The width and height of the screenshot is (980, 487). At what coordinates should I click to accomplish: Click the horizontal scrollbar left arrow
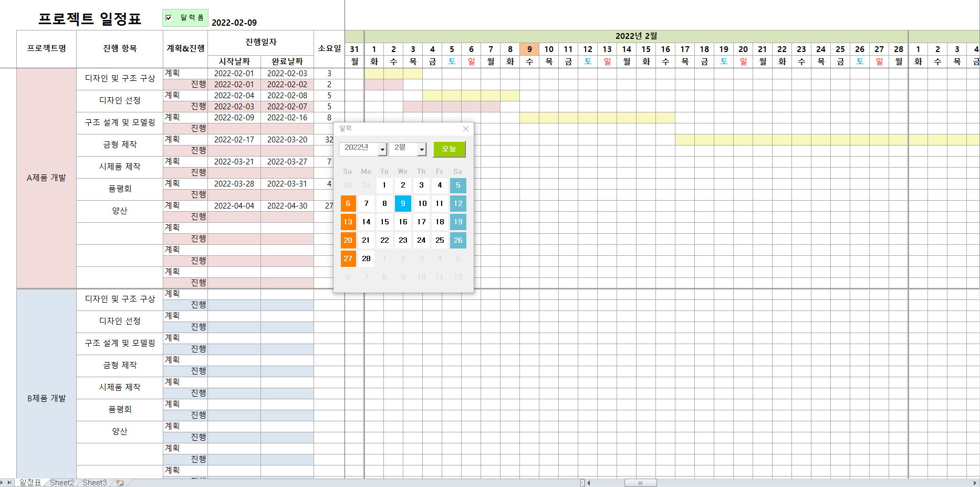click(x=589, y=483)
